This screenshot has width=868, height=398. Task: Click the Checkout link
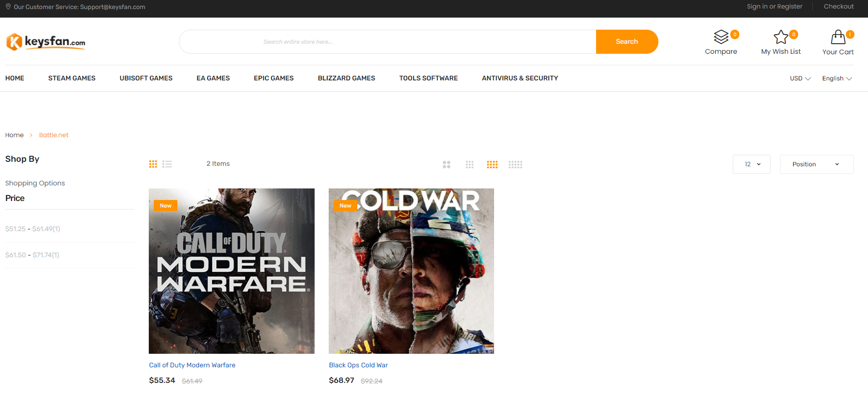[x=838, y=7]
